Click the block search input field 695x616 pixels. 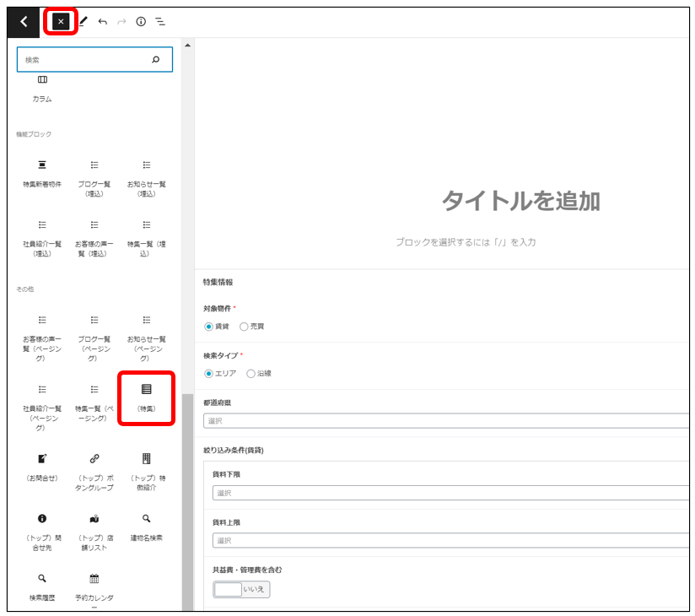click(84, 60)
